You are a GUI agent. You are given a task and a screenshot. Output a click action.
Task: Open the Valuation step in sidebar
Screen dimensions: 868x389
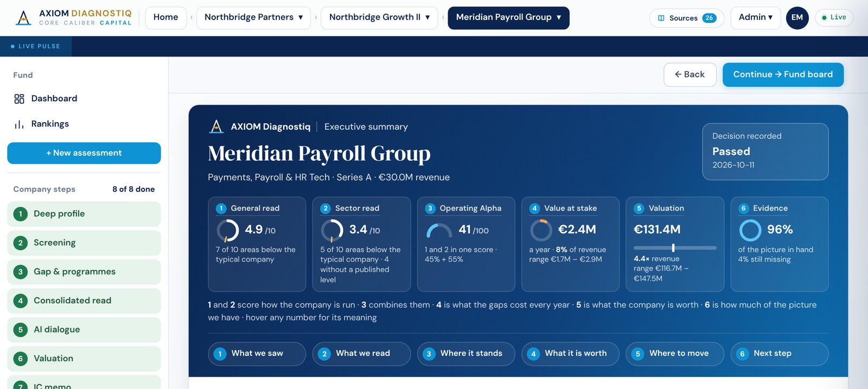(x=84, y=359)
